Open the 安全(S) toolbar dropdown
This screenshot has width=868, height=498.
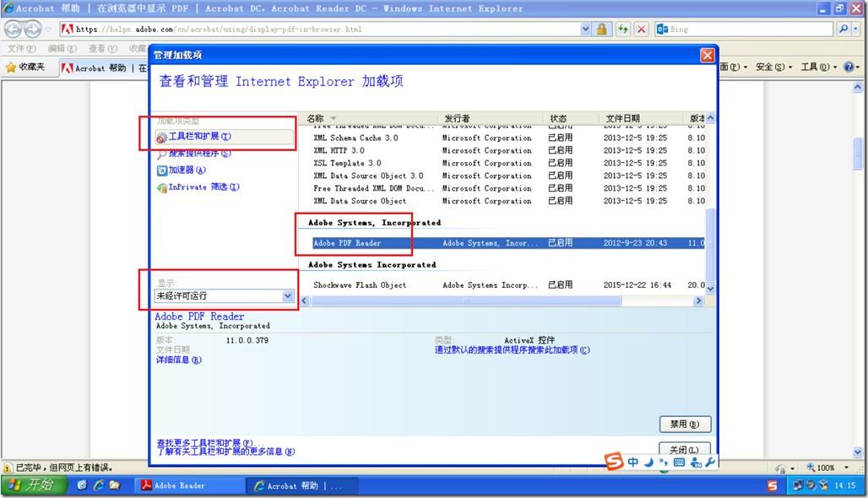(x=774, y=67)
